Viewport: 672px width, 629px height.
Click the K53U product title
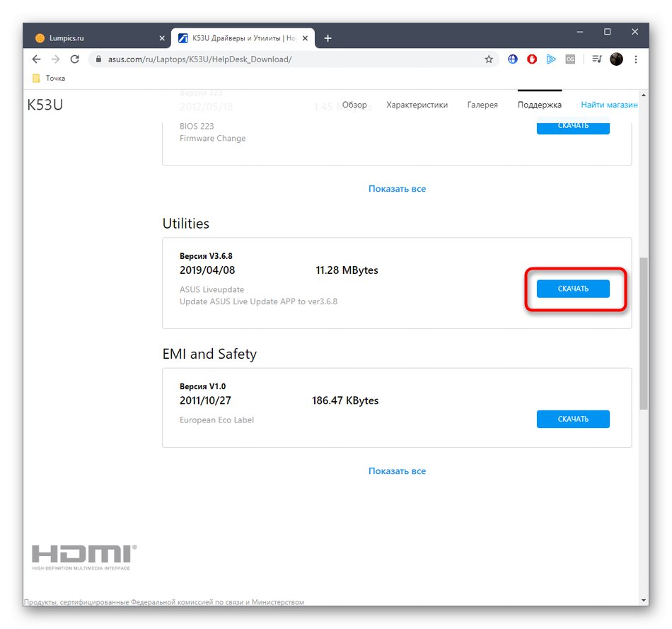tap(45, 105)
